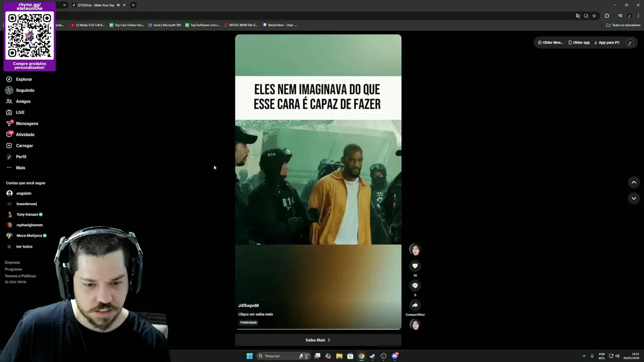Image resolution: width=644 pixels, height=362 pixels.
Task: Click the Publicidade label on the video
Action: [x=249, y=323]
